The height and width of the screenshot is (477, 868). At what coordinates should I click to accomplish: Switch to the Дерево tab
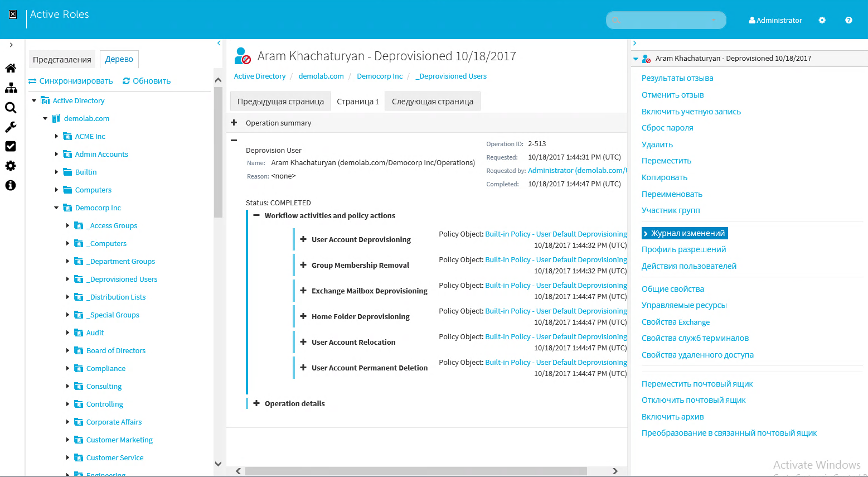tap(119, 59)
